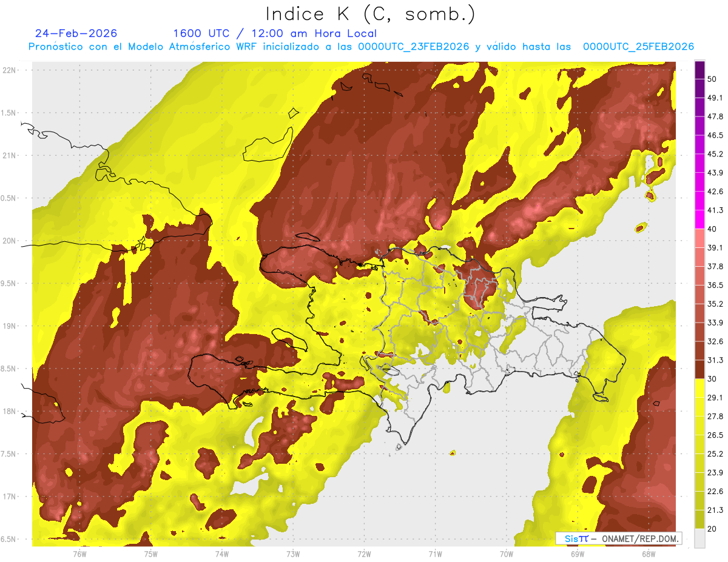Click the dark brown swatch between 30 and 31.3

click(700, 369)
